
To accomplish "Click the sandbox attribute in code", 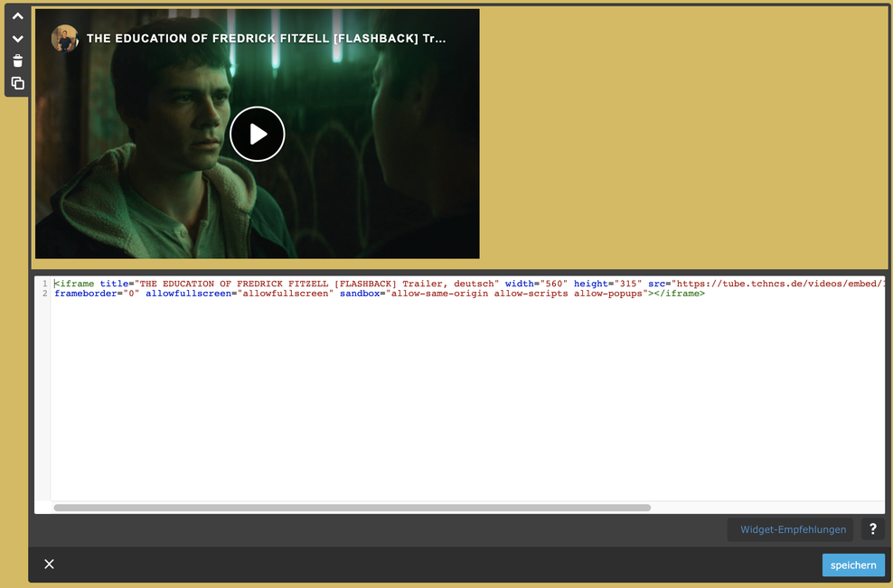I will point(360,294).
